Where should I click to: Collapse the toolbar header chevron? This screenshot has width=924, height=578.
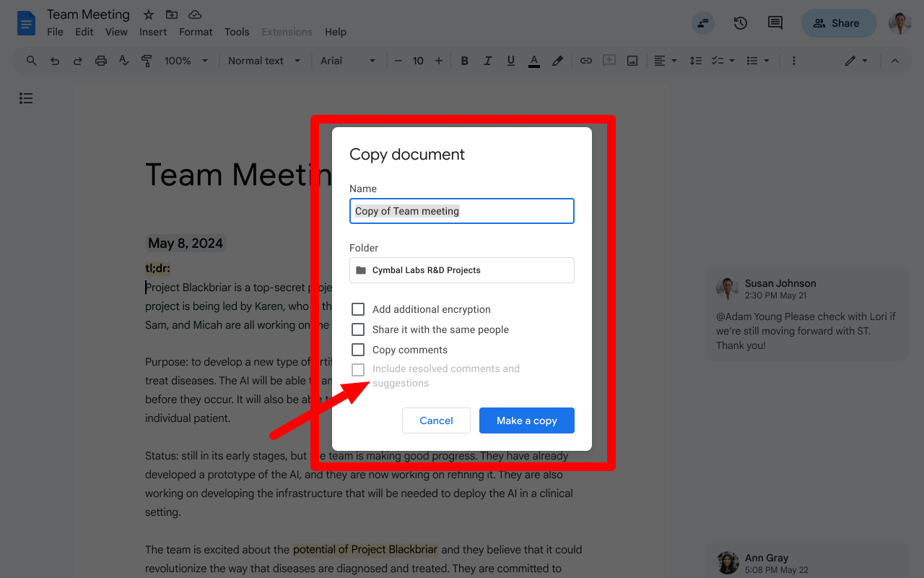895,61
